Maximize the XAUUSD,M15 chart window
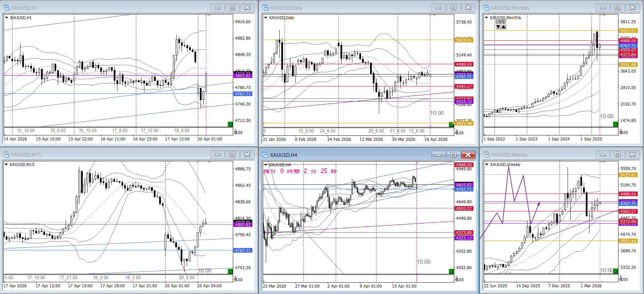 coord(232,155)
